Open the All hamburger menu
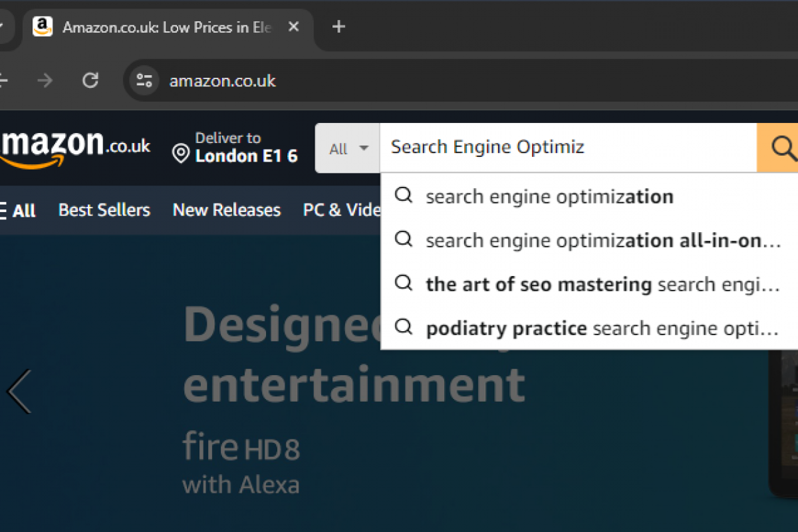 tap(18, 211)
